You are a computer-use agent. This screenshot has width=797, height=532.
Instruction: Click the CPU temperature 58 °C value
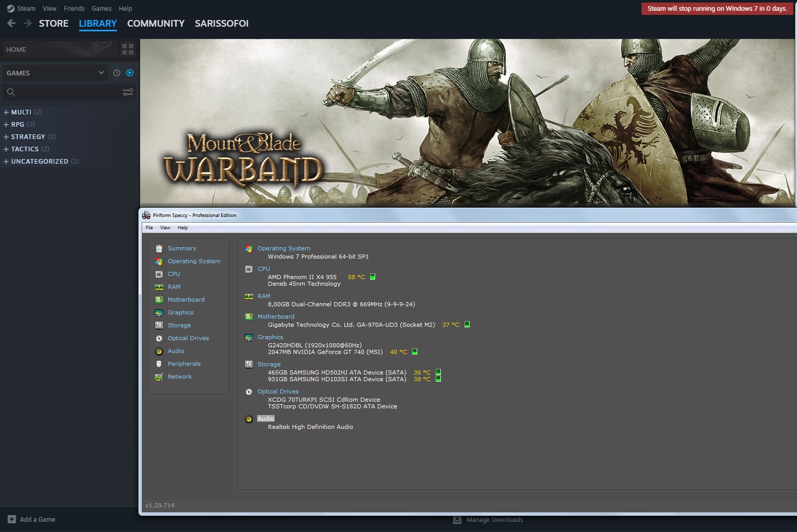coord(357,277)
